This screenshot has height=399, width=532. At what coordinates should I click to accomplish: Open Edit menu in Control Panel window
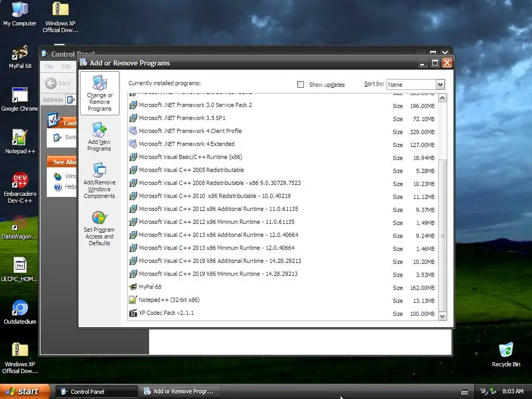pos(66,66)
